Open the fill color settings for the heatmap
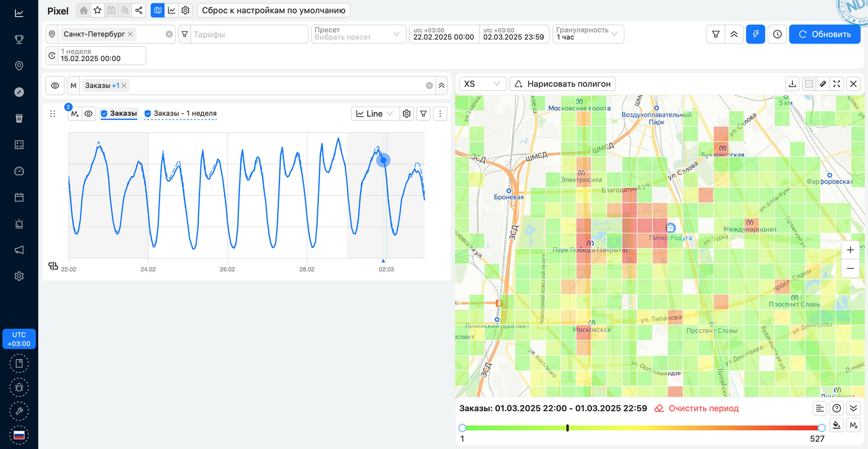This screenshot has height=449, width=868. pos(836,425)
